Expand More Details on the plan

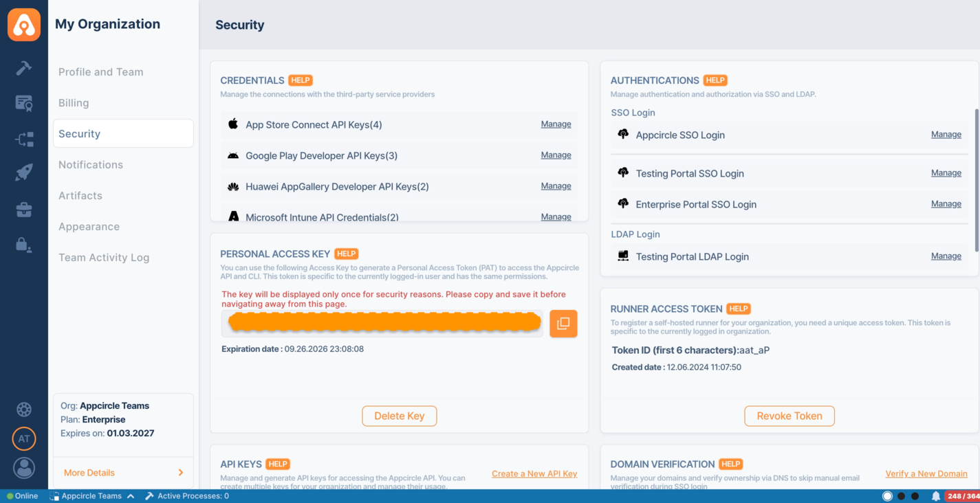(123, 473)
